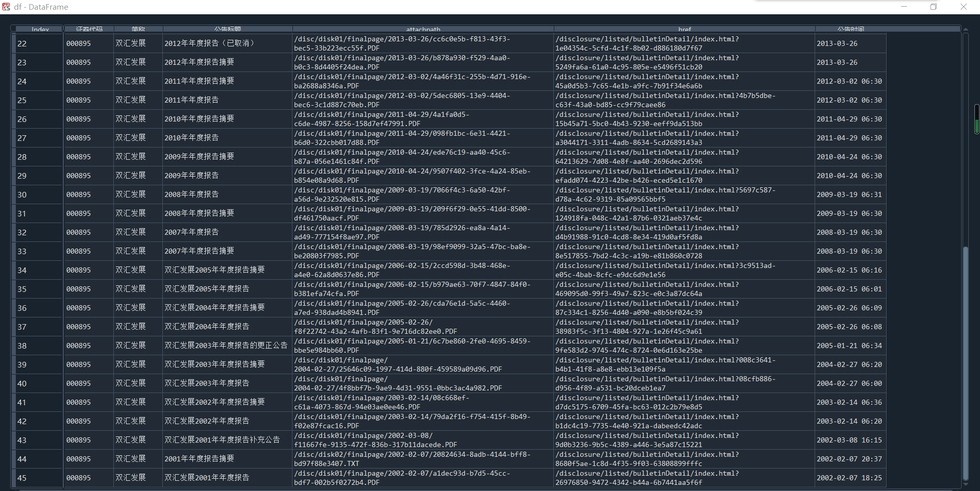
Task: Select attachpath cell ending f8f22742-43a2-4afb-83f1-9e716dc82ee0.PDF
Action: coord(423,327)
